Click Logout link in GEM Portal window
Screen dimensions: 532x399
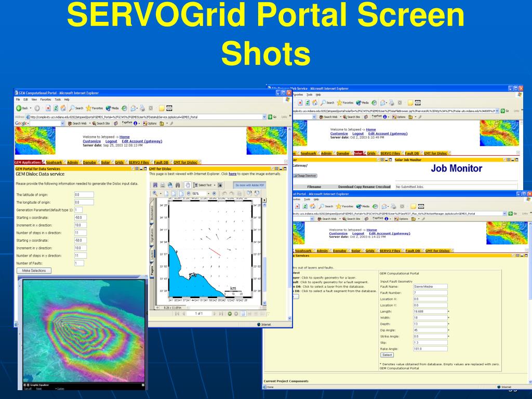tap(111, 141)
